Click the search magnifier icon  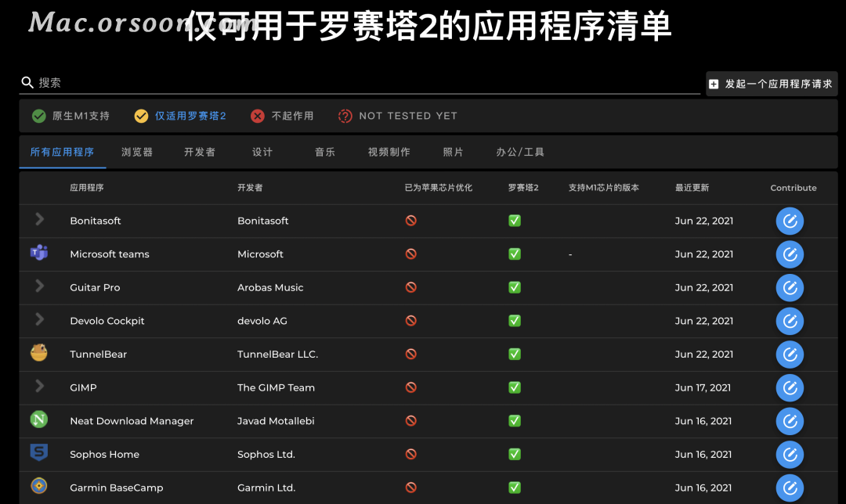[x=27, y=82]
